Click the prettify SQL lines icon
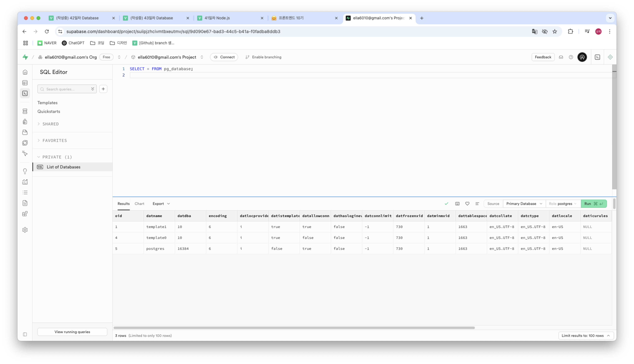Viewport: 634px width, 364px height. coord(477,204)
